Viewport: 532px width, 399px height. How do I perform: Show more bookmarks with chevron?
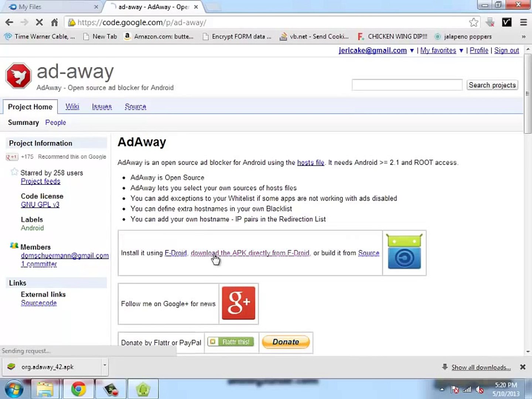524,37
